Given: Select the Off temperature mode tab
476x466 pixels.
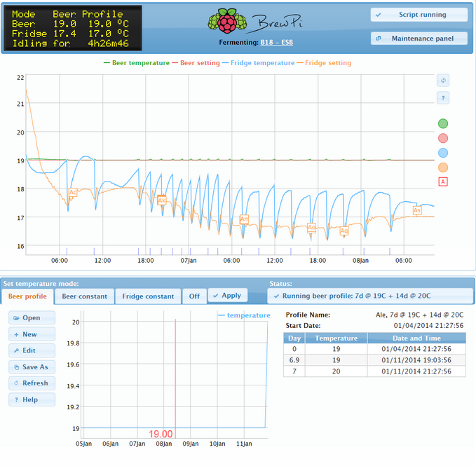Looking at the screenshot, I should pyautogui.click(x=194, y=296).
